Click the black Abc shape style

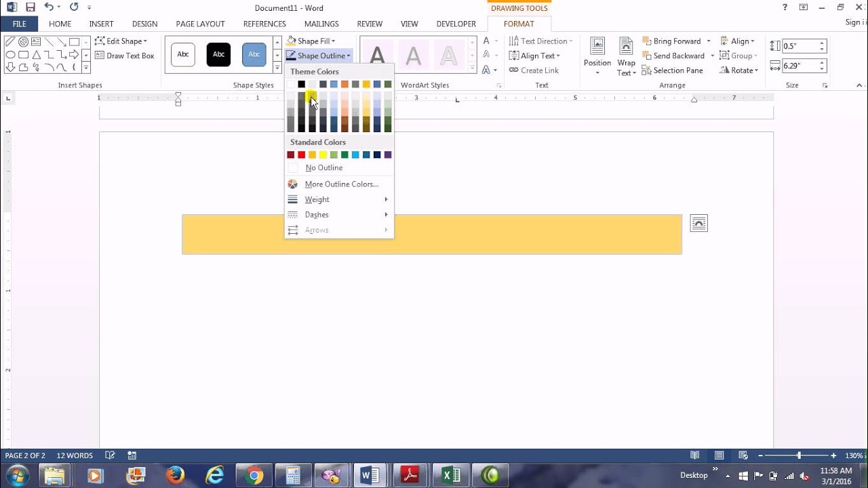pyautogui.click(x=218, y=54)
